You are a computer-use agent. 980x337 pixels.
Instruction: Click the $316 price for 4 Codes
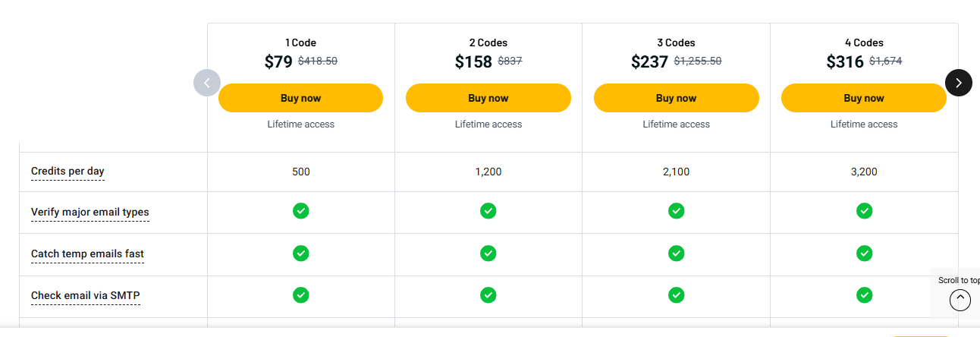[845, 62]
